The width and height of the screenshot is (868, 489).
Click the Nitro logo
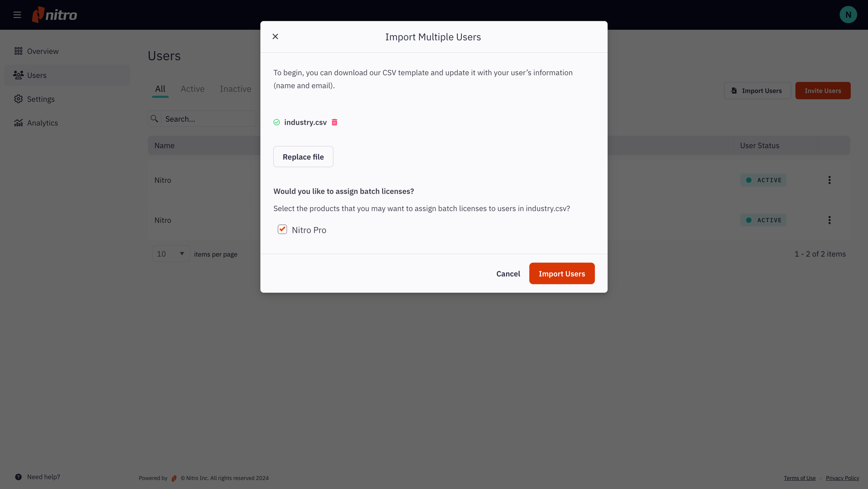click(55, 15)
